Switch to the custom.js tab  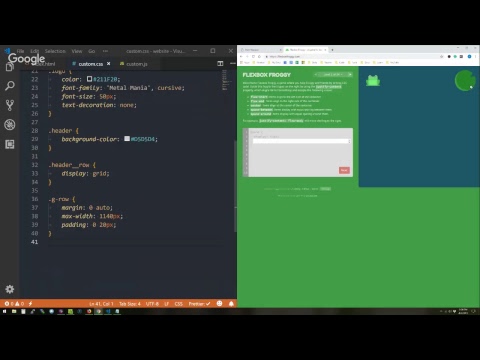(133, 64)
